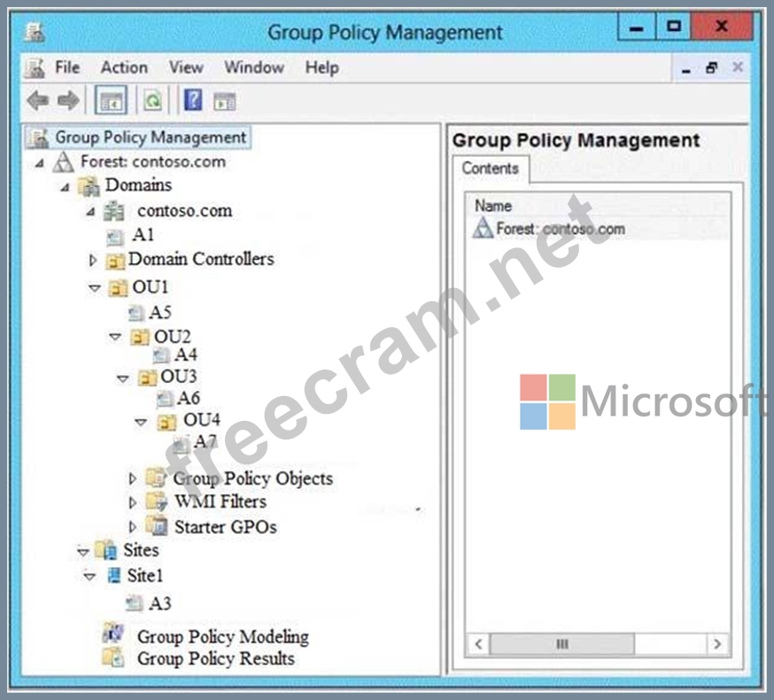774x700 pixels.
Task: Expand the WMI Filters node
Action: (x=132, y=502)
